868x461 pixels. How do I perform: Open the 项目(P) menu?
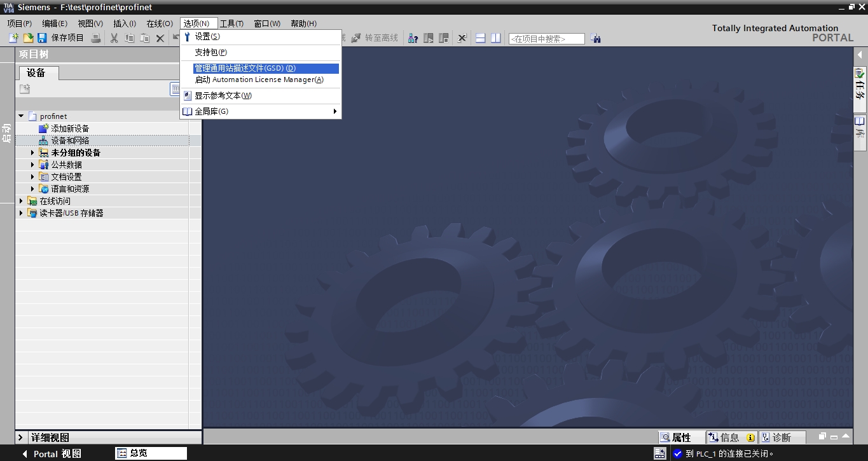tap(19, 24)
